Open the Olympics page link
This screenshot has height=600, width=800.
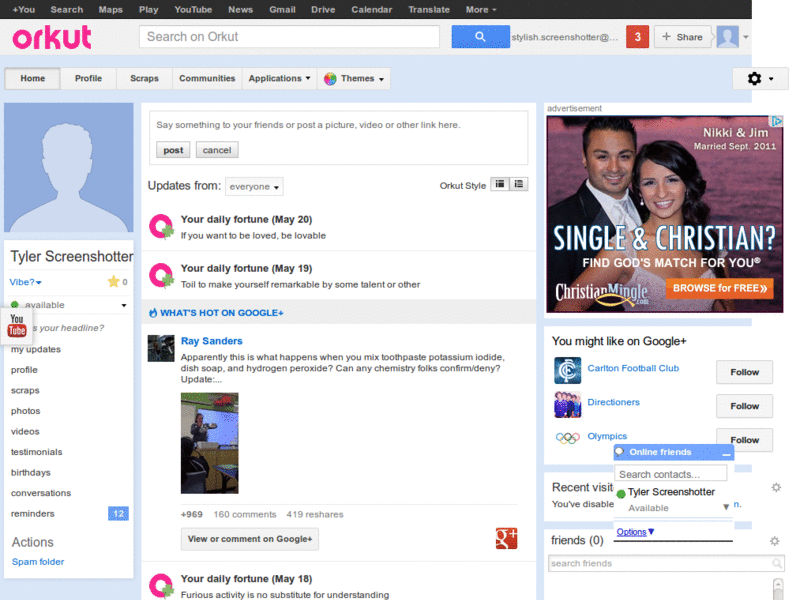point(607,436)
